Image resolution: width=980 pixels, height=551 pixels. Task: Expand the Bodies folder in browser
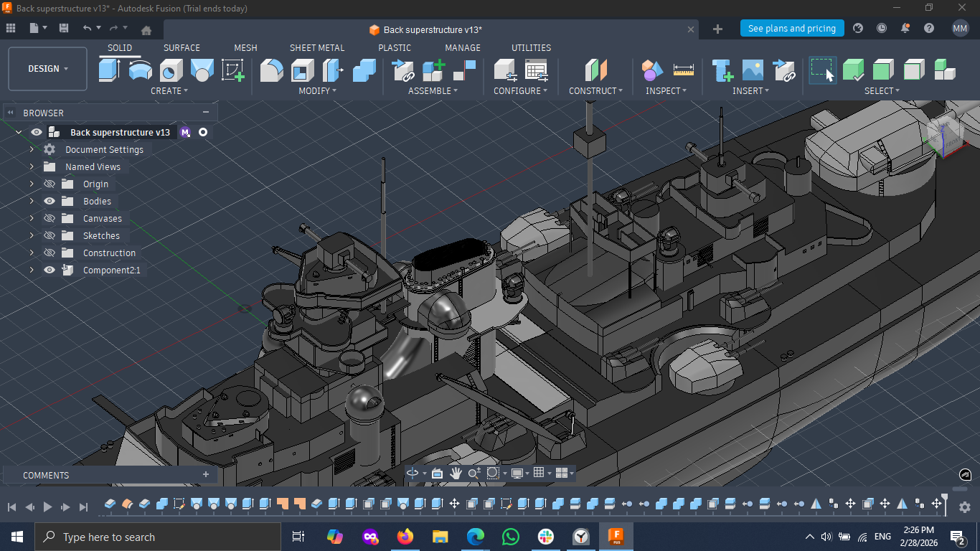[32, 202]
